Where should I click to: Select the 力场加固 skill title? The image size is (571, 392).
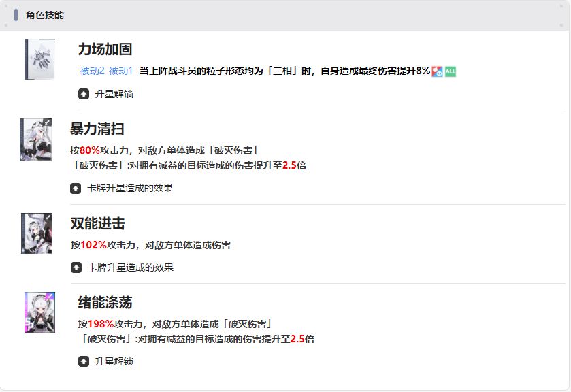click(x=105, y=49)
